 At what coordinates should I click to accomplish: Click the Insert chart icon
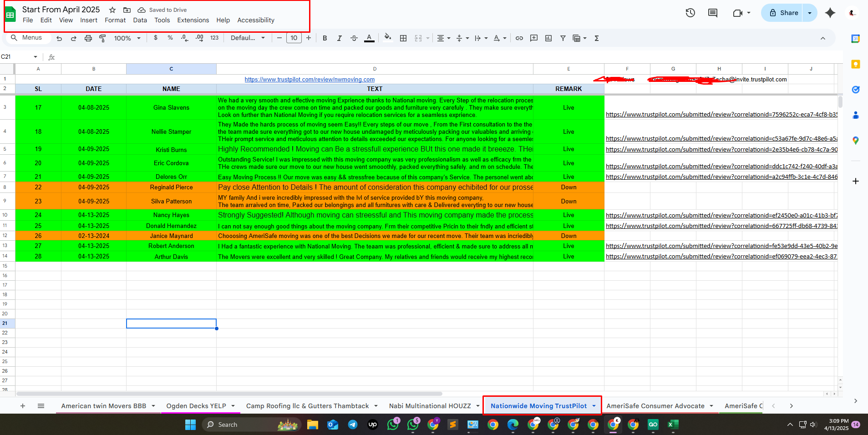[548, 38]
